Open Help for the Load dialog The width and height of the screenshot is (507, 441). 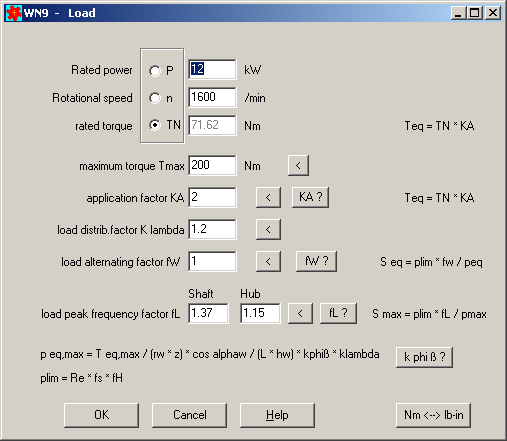pyautogui.click(x=277, y=415)
